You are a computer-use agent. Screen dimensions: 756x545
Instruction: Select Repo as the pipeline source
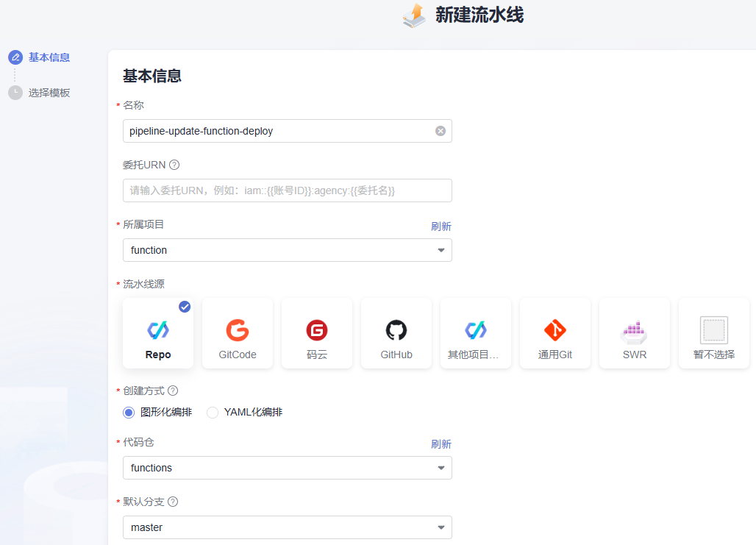point(158,332)
